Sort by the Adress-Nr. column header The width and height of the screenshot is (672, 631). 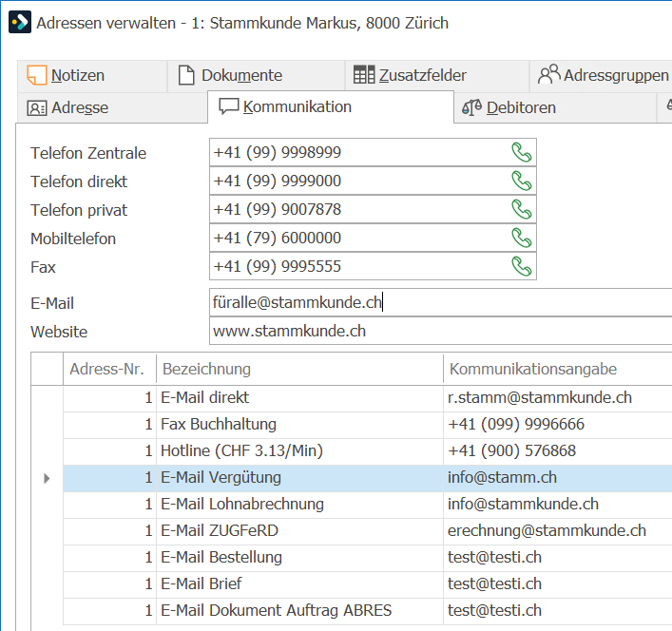[x=109, y=369]
